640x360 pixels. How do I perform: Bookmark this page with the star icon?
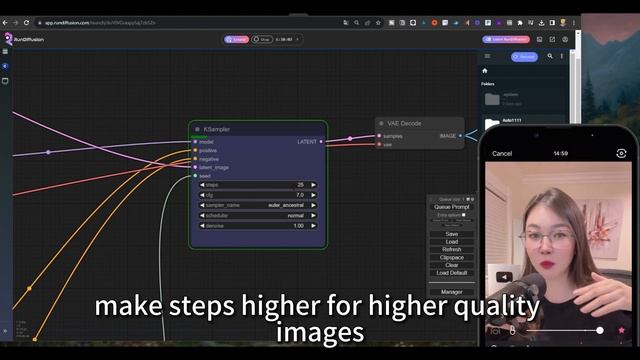point(378,23)
